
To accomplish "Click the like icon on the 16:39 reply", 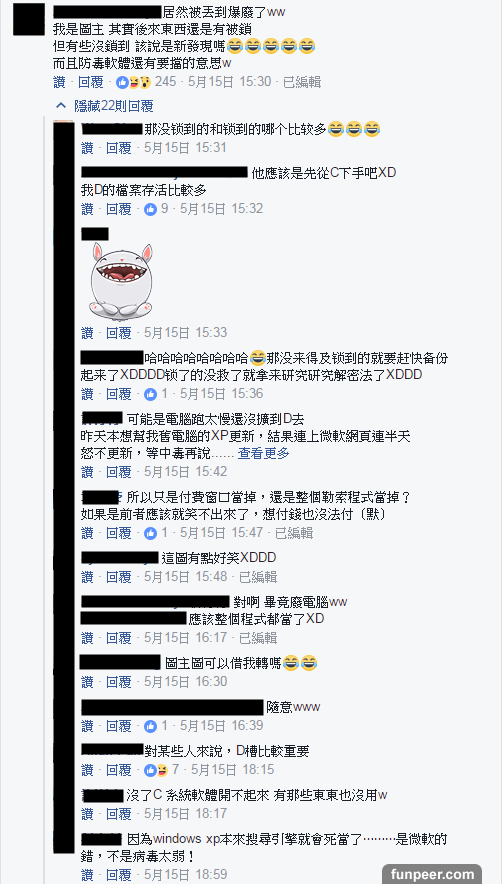I will [x=150, y=725].
